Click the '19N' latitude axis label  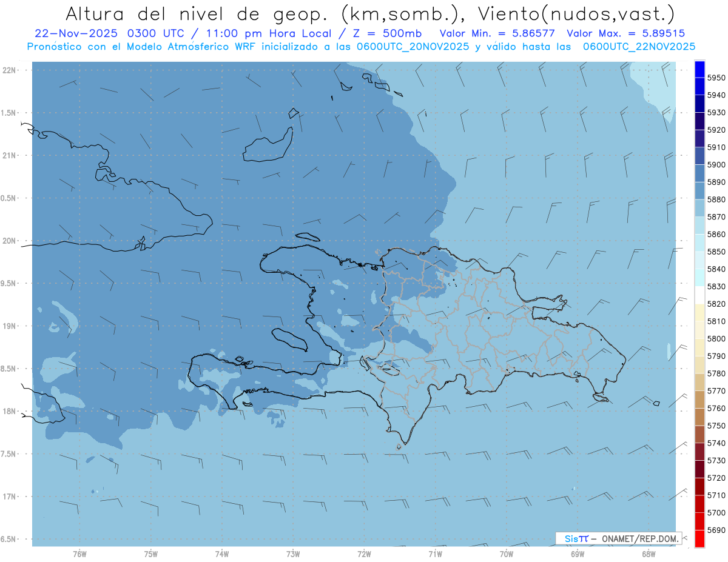click(x=10, y=326)
